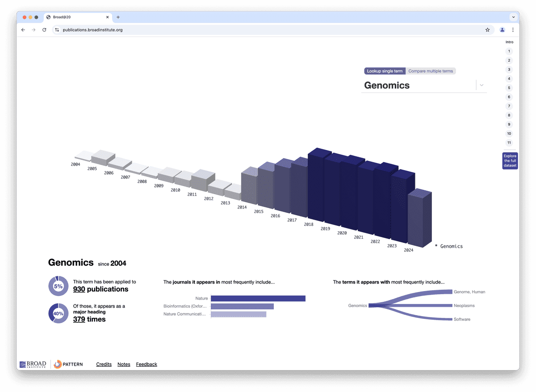
Task: Click the Explore the full dataset button
Action: click(510, 161)
